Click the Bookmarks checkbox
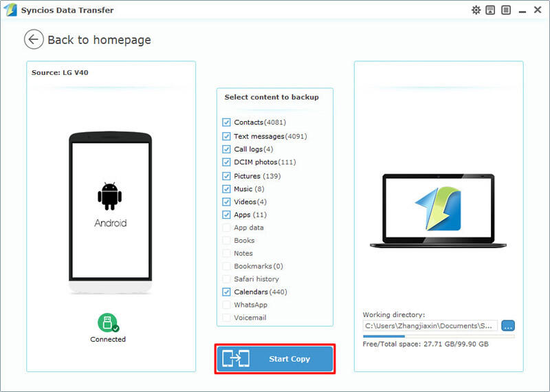 226,266
